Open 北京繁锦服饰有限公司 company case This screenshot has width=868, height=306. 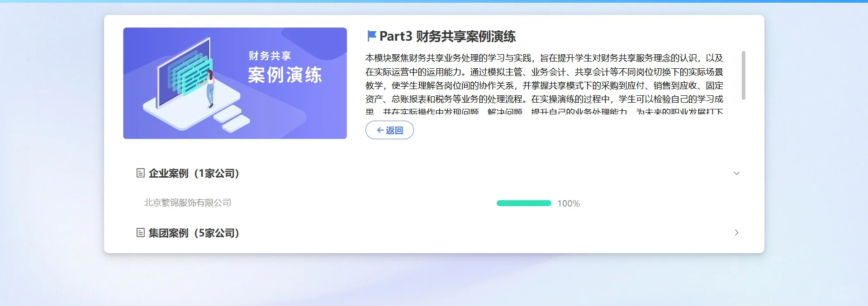click(187, 203)
